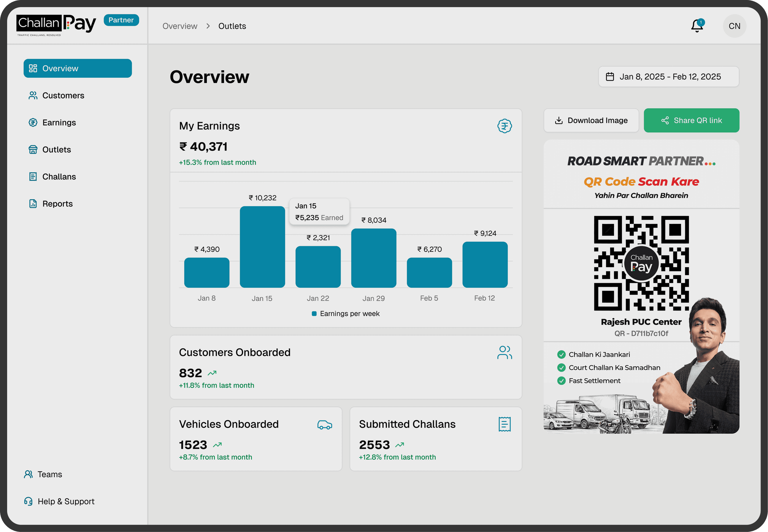Select the Customers sidebar icon
768x532 pixels.
click(33, 95)
